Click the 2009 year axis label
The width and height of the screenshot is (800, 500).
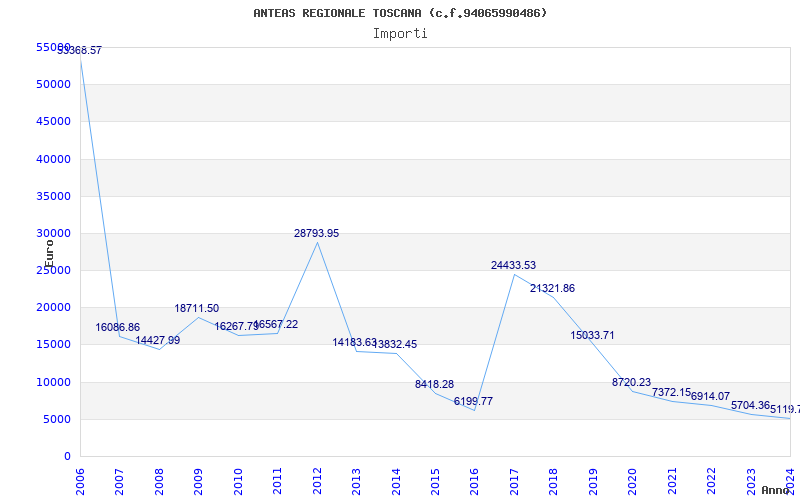[198, 482]
